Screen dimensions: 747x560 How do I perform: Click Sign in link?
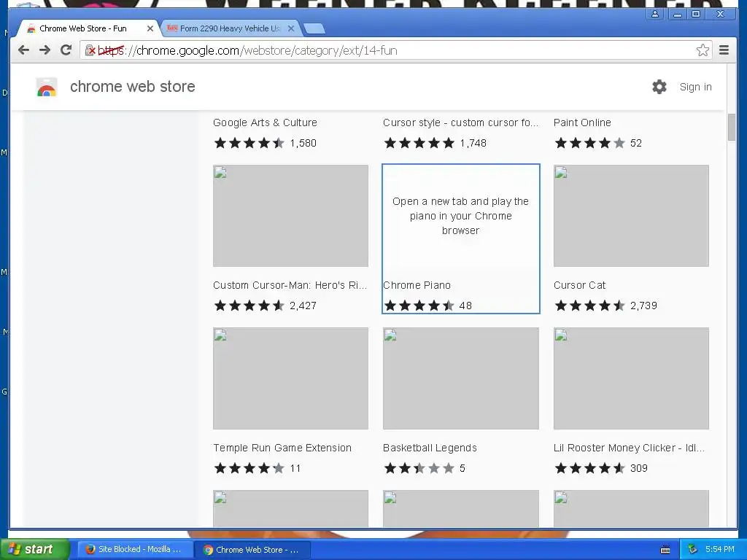click(695, 87)
